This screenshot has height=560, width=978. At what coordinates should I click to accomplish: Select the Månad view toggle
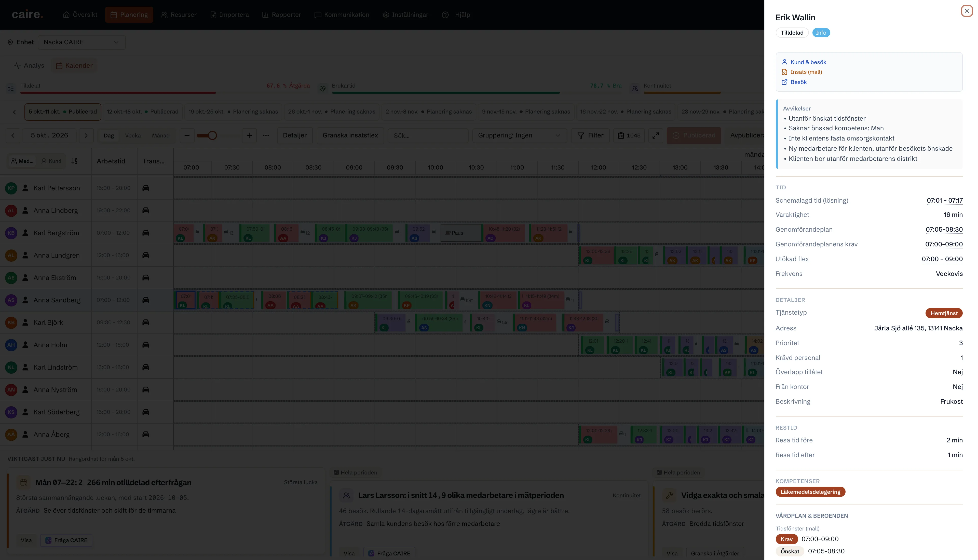tap(160, 135)
